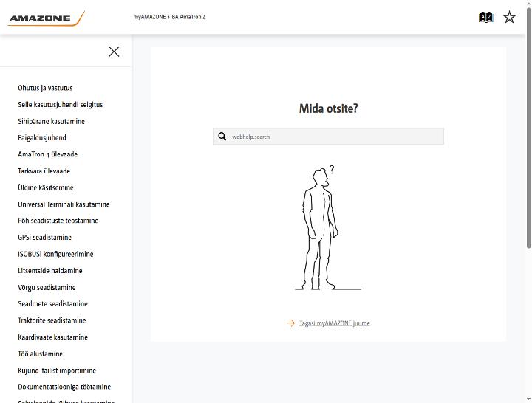This screenshot has height=403, width=532.
Task: Close the sidebar navigation with X
Action: [x=114, y=52]
